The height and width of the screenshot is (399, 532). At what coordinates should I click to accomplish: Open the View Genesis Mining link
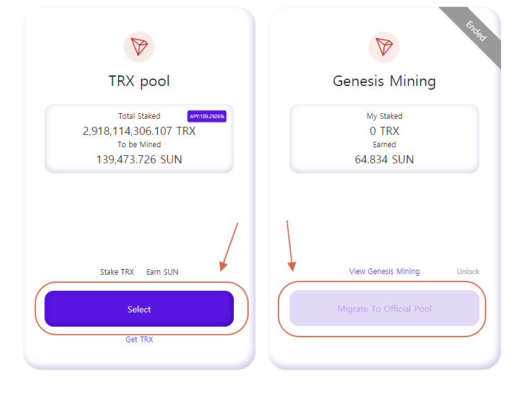point(384,272)
